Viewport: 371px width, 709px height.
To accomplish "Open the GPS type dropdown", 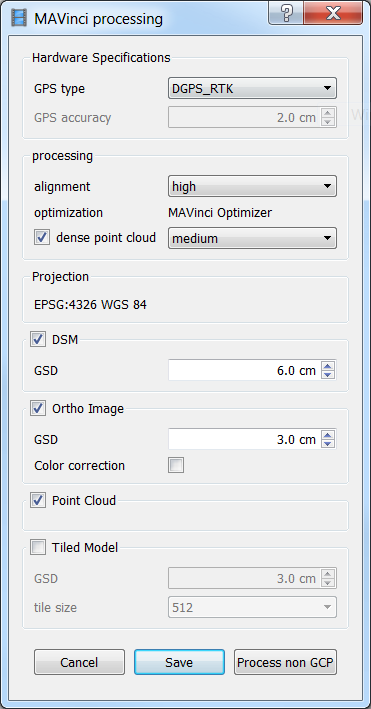I will [x=252, y=89].
